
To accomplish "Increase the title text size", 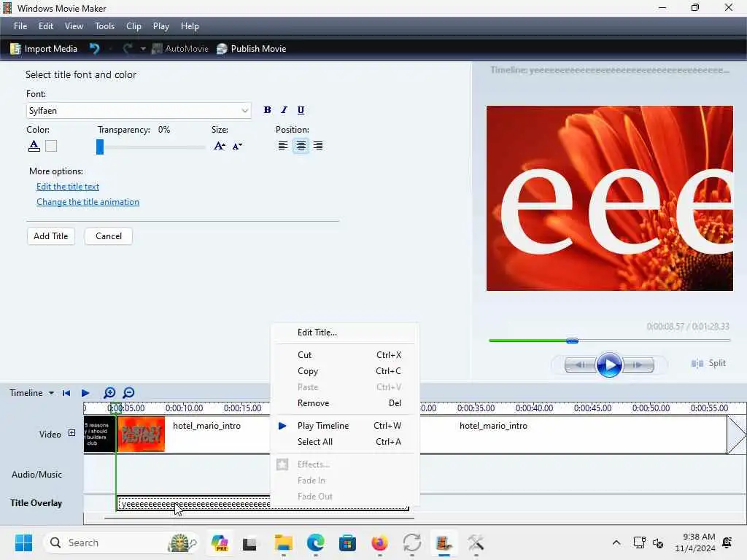I will point(219,146).
